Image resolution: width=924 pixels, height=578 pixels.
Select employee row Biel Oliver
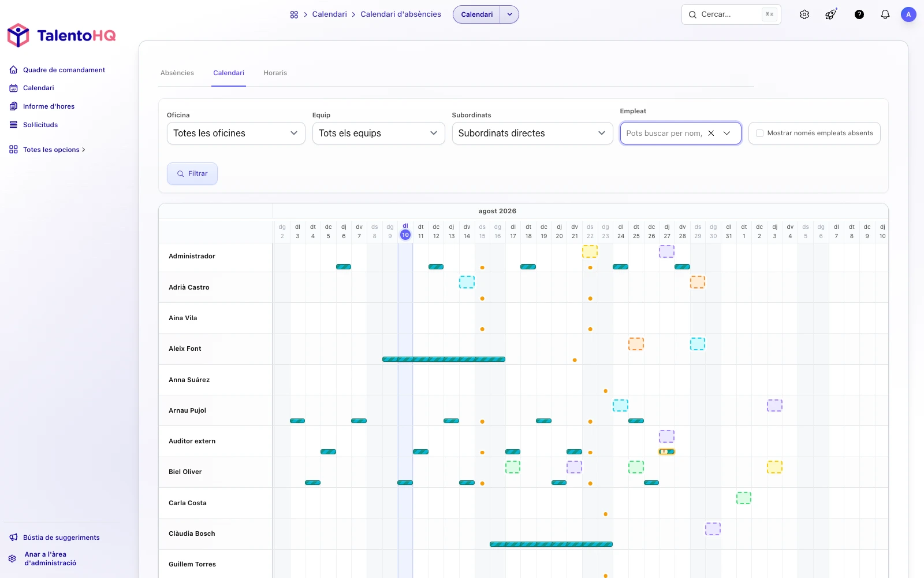185,472
